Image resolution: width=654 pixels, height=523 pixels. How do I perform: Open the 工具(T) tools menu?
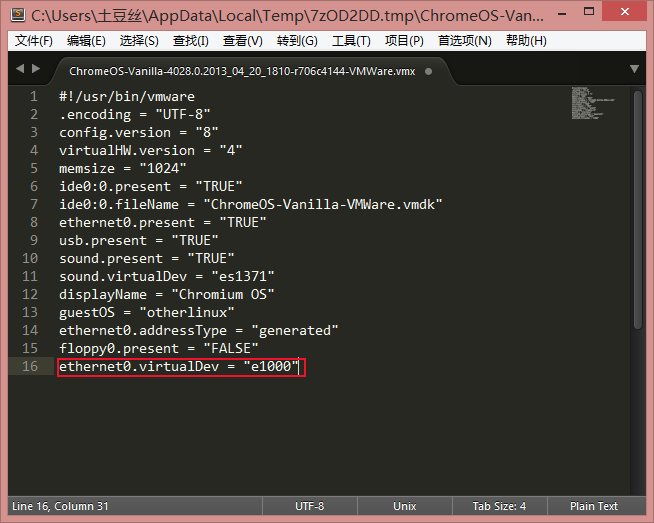tap(351, 41)
